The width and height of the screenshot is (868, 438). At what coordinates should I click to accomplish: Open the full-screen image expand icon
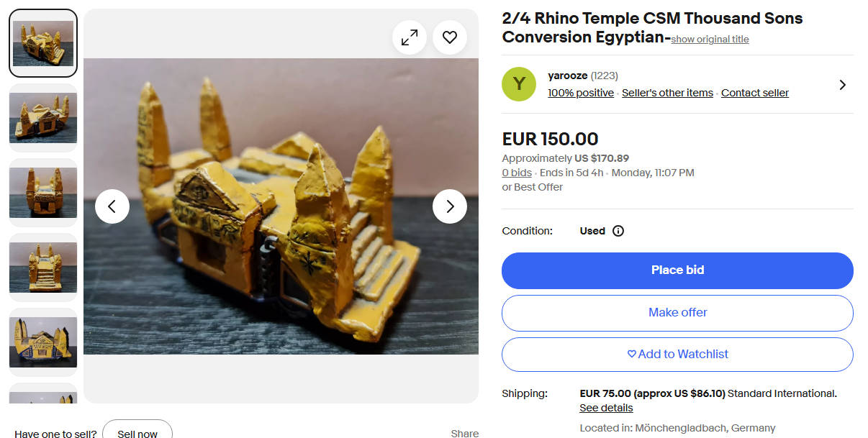coord(410,37)
